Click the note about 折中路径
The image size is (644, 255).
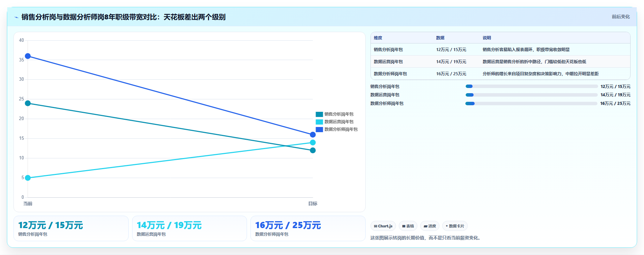(x=534, y=62)
